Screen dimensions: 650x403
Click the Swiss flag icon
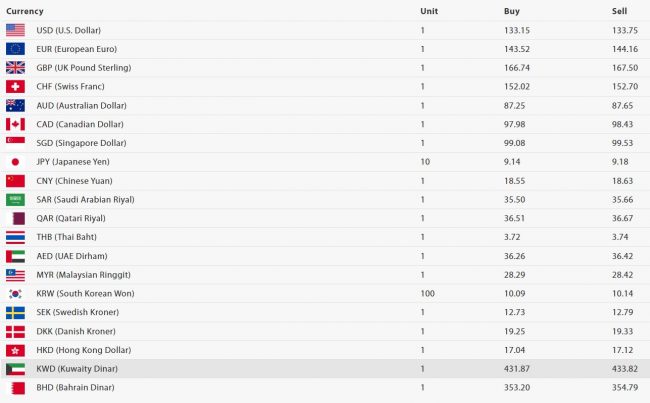(15, 86)
